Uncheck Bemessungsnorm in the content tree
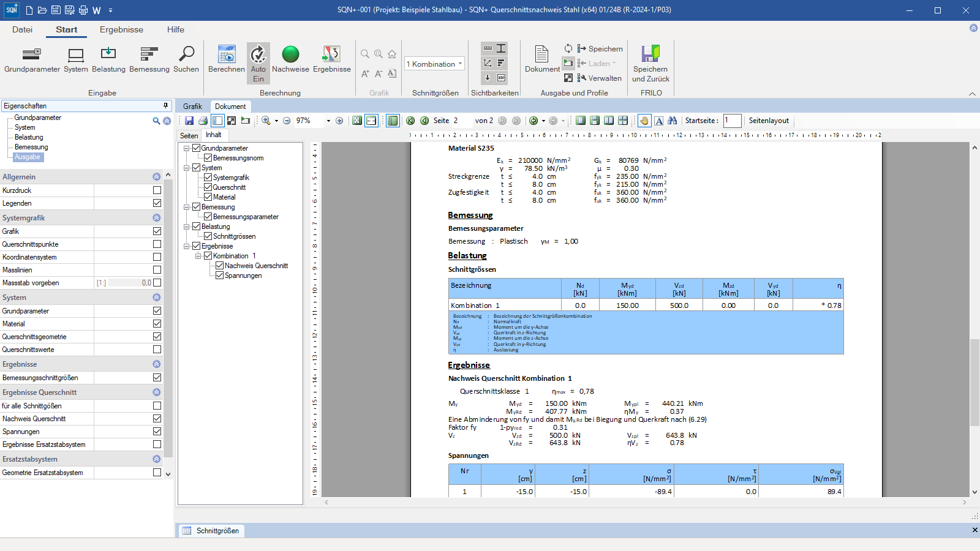This screenshot has width=980, height=551. click(x=208, y=158)
